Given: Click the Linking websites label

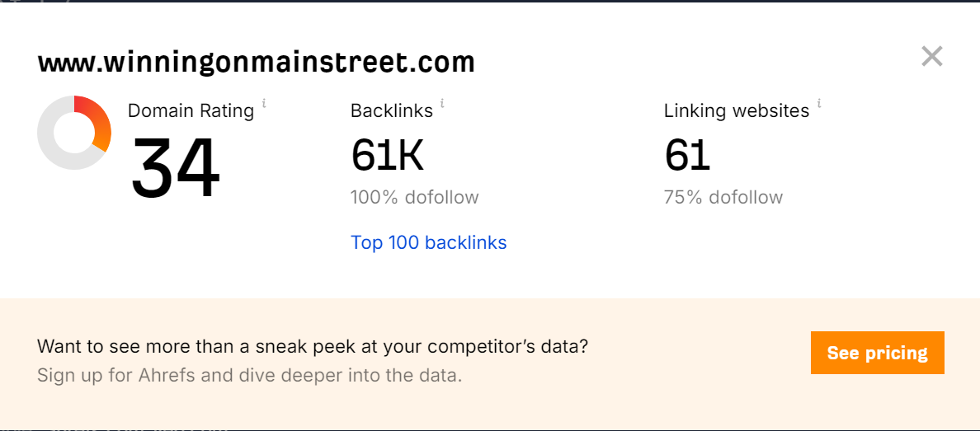Looking at the screenshot, I should click(736, 110).
